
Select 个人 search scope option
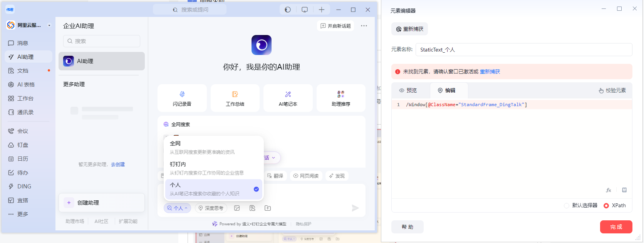coord(214,189)
